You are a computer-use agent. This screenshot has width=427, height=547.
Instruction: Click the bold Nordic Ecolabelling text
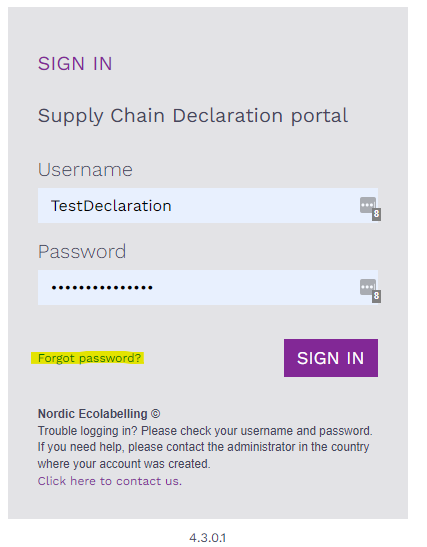[x=92, y=414]
